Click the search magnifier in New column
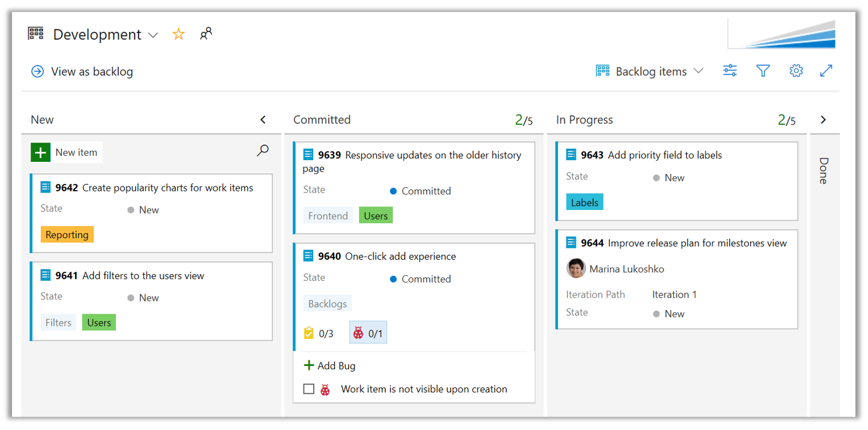The image size is (868, 430). pyautogui.click(x=262, y=151)
